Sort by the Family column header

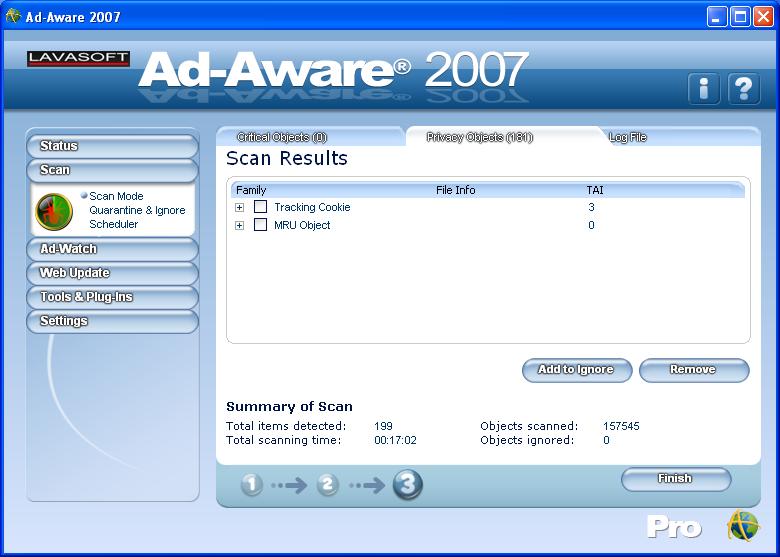click(x=251, y=190)
